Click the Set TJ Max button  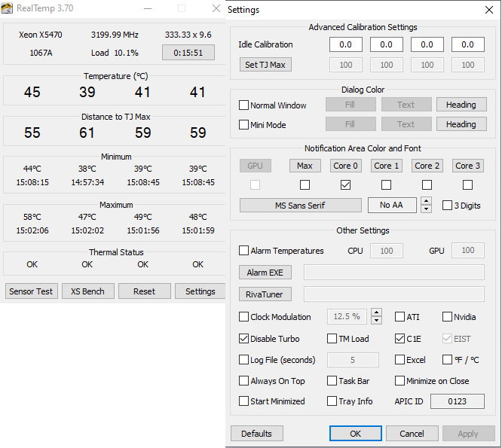coord(265,65)
